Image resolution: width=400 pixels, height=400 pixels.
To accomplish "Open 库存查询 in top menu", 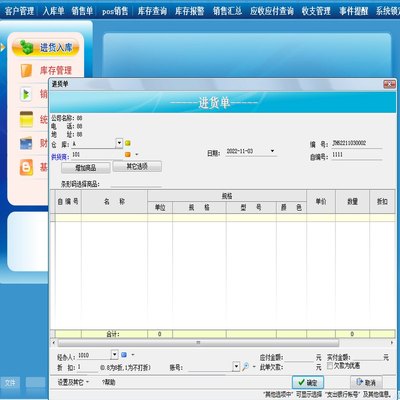I will pyautogui.click(x=152, y=11).
